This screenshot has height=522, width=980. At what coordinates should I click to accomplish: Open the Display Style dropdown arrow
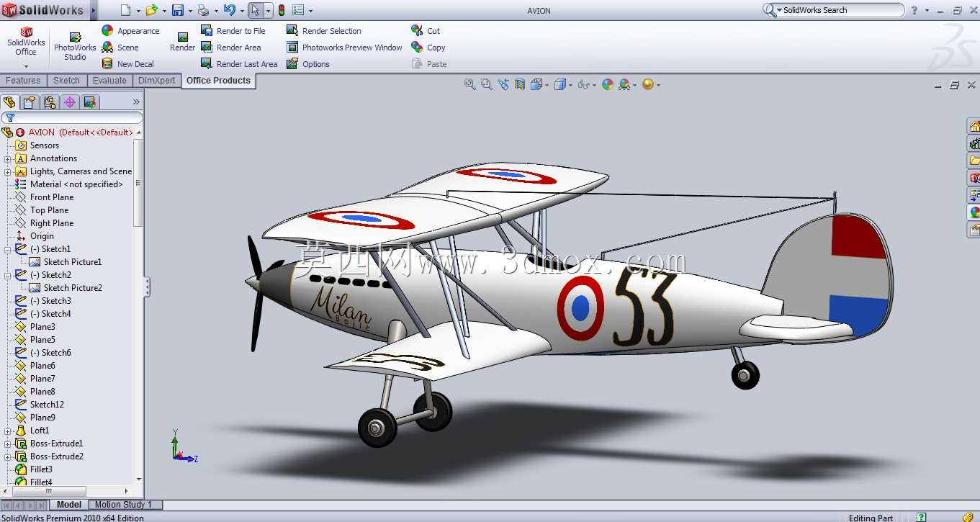pyautogui.click(x=571, y=85)
